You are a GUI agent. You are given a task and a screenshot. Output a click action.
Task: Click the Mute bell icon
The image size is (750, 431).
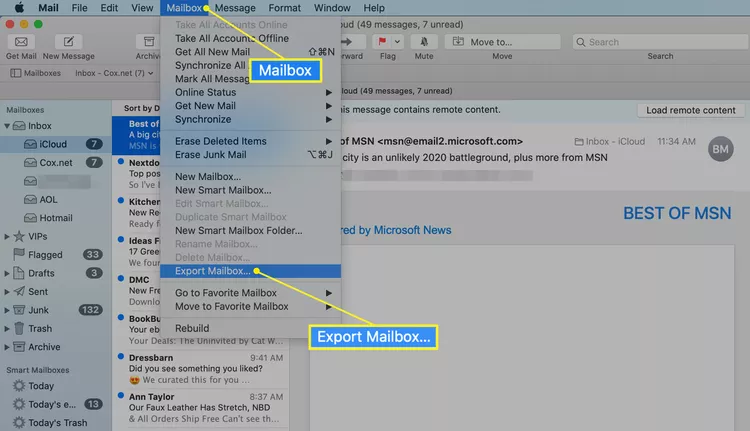point(424,42)
